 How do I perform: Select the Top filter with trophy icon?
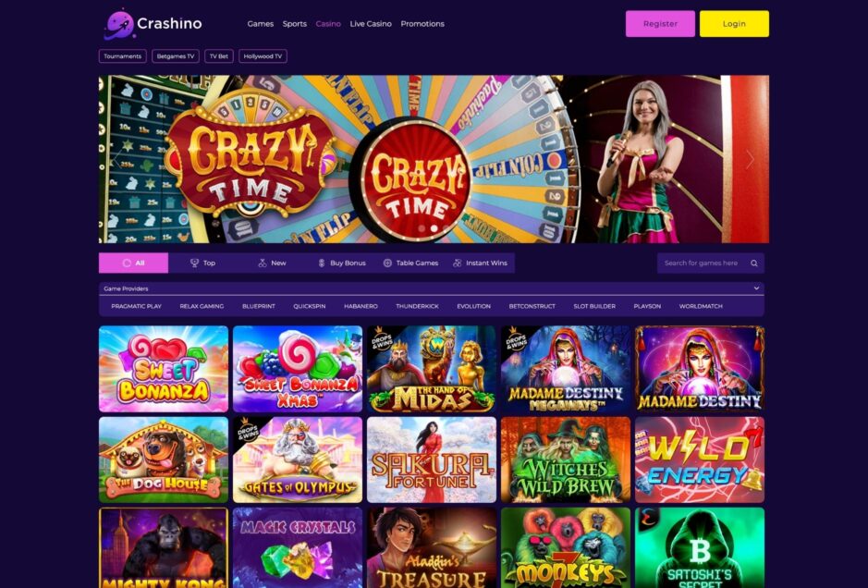tap(202, 263)
